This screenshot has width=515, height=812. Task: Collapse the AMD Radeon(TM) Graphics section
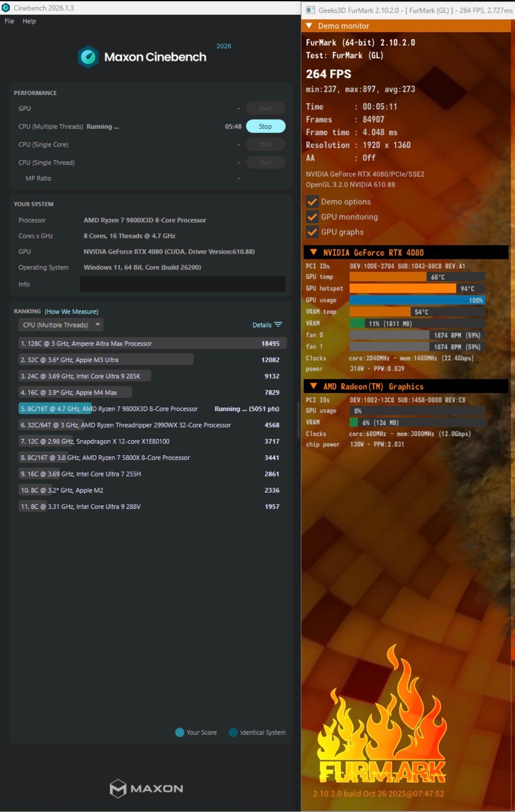[x=313, y=386]
